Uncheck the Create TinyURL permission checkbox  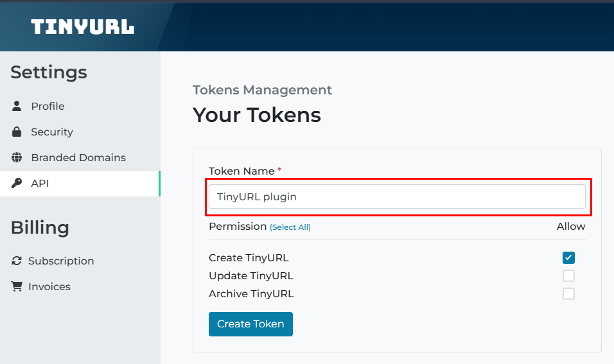pos(568,258)
